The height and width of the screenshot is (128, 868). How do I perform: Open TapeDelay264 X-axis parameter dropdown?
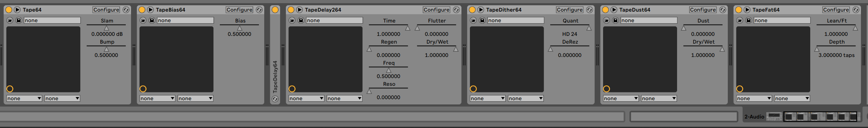pyautogui.click(x=306, y=98)
